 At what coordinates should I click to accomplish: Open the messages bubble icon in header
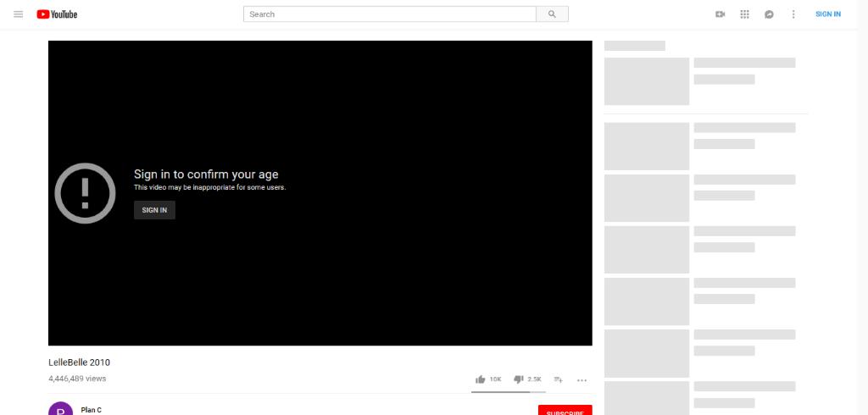pos(769,14)
